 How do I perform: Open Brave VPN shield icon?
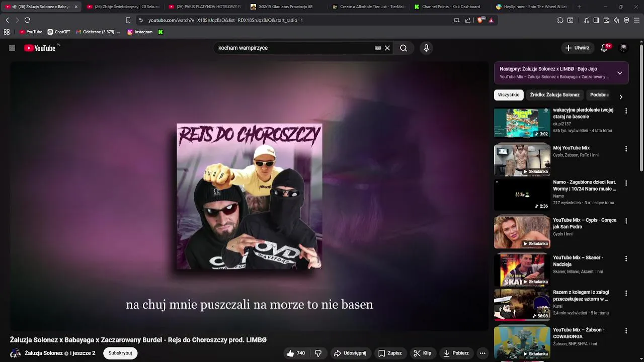click(x=626, y=20)
